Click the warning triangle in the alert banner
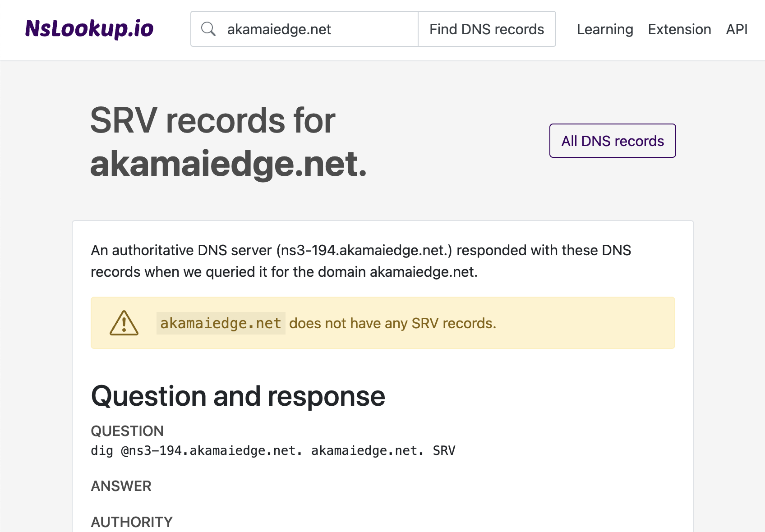Image resolution: width=765 pixels, height=532 pixels. coord(124,322)
